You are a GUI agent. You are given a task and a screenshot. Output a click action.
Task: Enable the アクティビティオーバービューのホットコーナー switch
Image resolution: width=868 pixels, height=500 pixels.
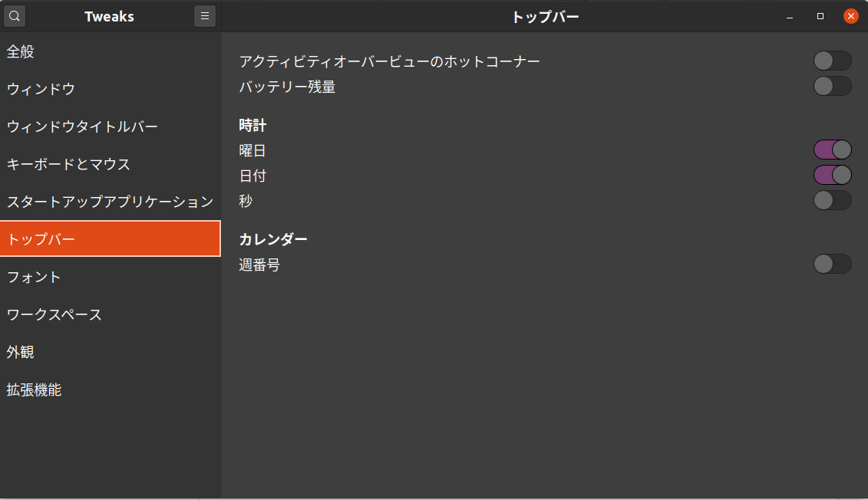832,61
